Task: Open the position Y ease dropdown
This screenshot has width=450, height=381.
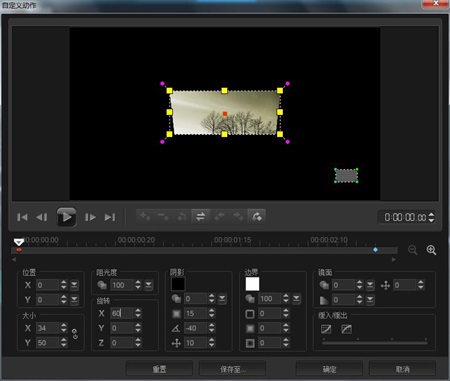Action: pos(74,300)
